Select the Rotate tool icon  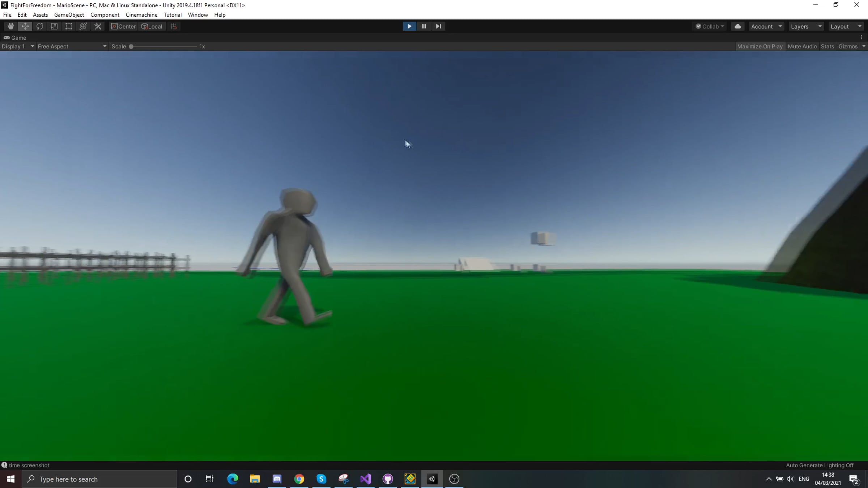click(40, 26)
